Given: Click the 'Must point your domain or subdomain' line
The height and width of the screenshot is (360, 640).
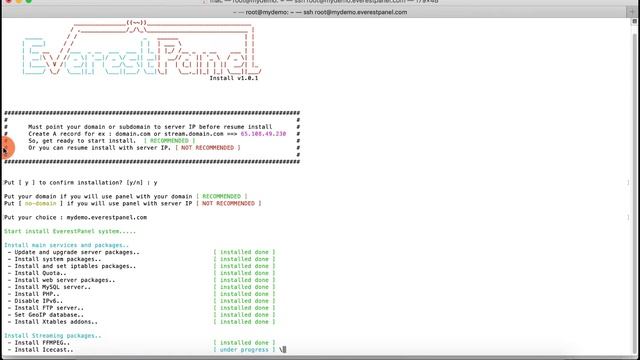Looking at the screenshot, I should click(x=150, y=127).
